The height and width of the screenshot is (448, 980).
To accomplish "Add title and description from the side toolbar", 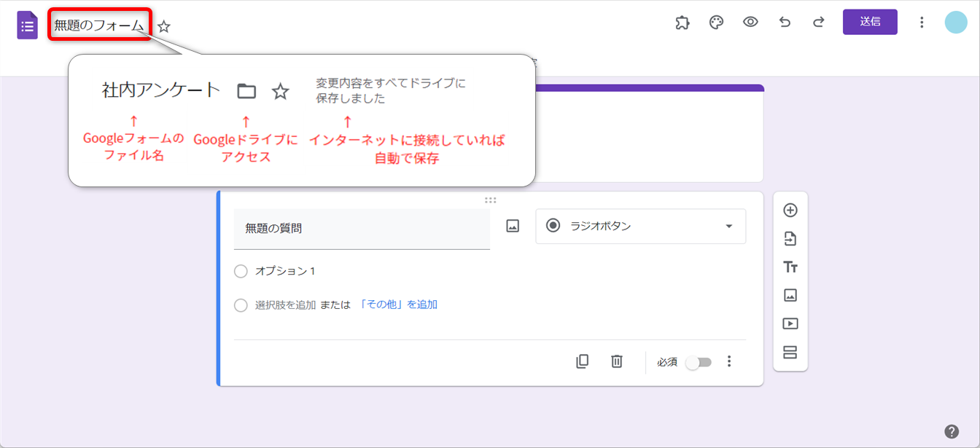I will 790,267.
